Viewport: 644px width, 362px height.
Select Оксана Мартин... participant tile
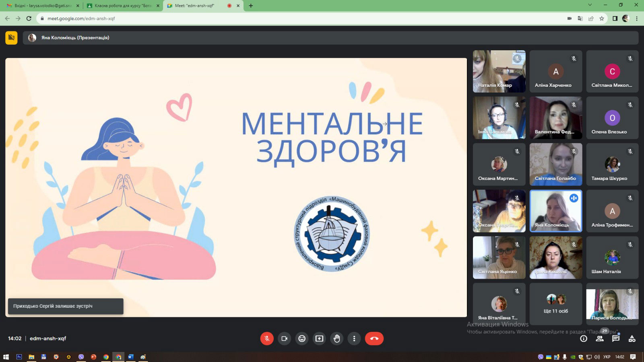point(499,165)
